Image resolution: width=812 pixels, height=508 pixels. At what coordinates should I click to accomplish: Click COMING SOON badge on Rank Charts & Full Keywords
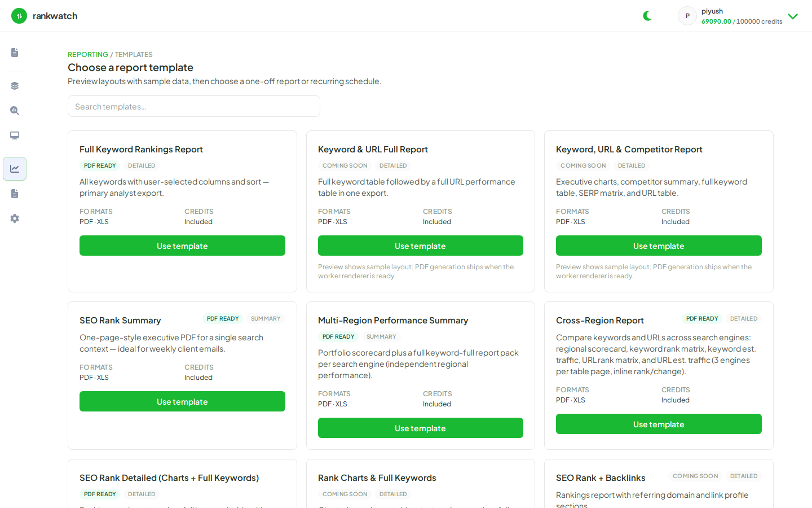pyautogui.click(x=345, y=494)
